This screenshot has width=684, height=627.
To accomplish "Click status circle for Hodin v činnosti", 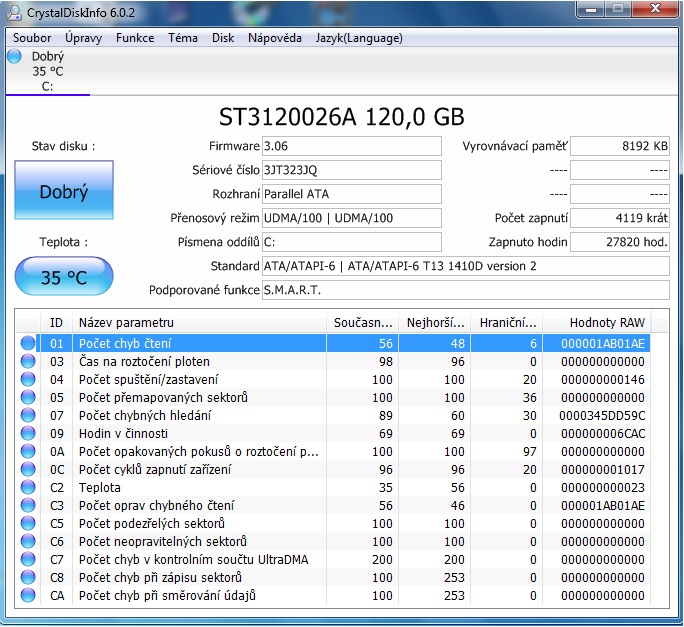I will [28, 433].
